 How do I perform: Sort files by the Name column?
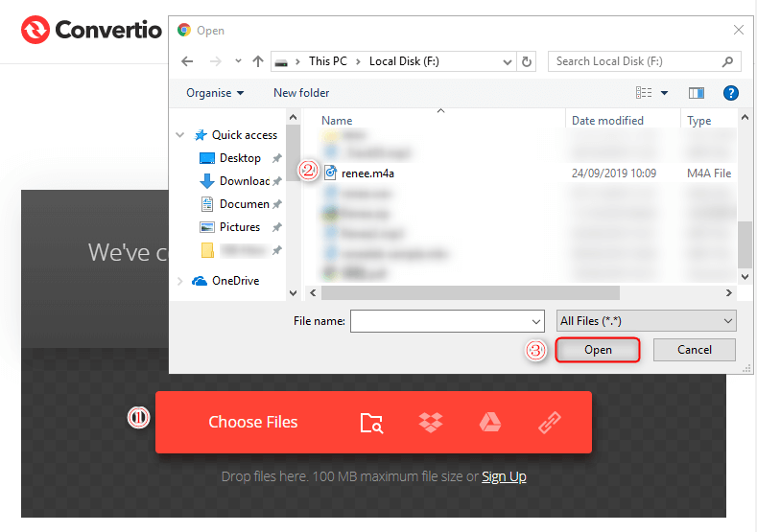pos(337,121)
